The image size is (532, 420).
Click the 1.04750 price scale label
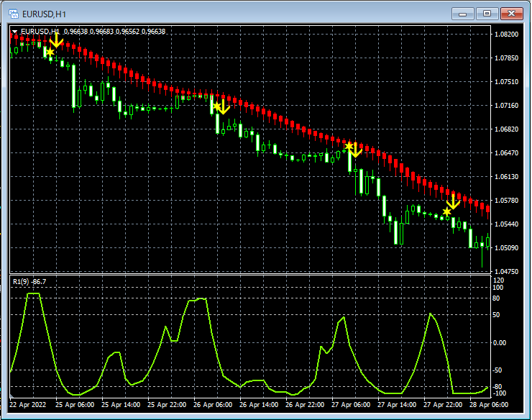(x=507, y=271)
